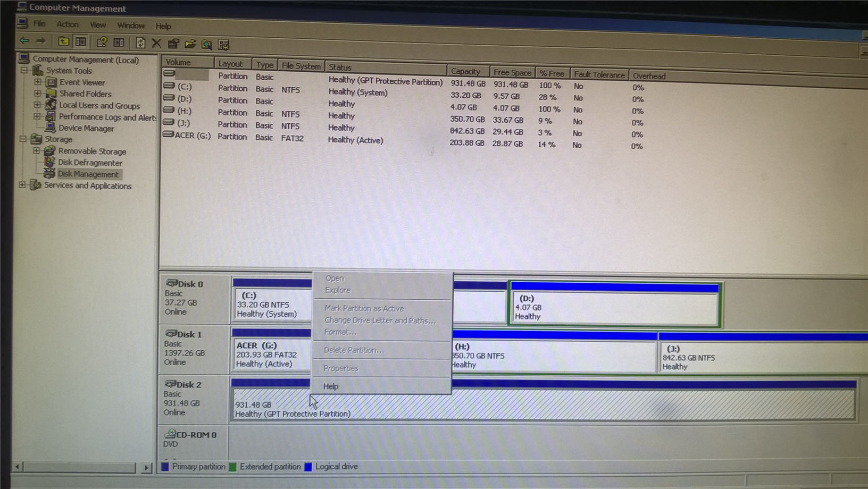Click the Properties toolbar icon
868x489 pixels.
click(173, 44)
